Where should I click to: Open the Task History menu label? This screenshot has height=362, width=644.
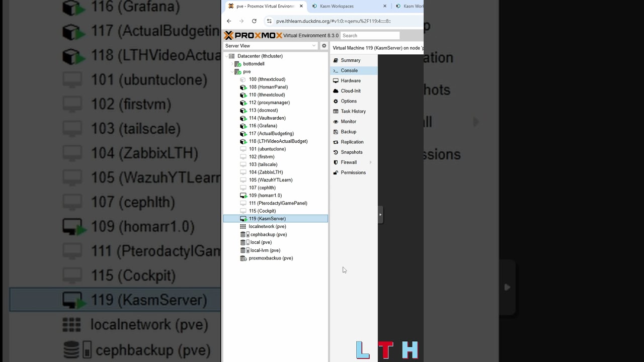coord(353,111)
